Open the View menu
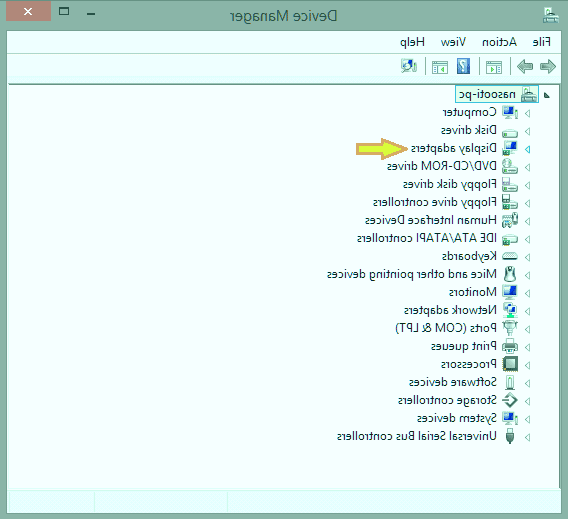The width and height of the screenshot is (568, 519). (453, 42)
